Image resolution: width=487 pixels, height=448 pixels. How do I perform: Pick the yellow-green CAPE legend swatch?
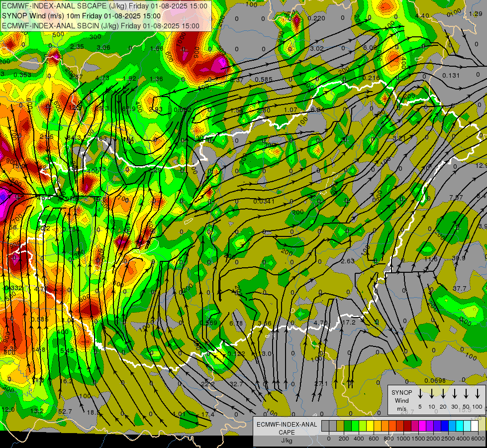[x=363, y=426]
